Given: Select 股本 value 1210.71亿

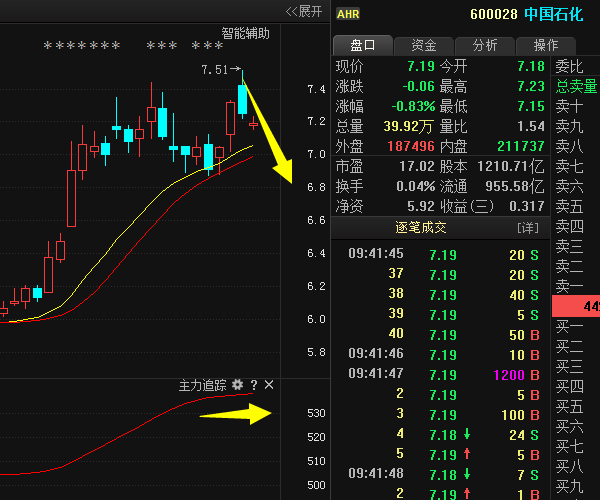Looking at the screenshot, I should 510,166.
